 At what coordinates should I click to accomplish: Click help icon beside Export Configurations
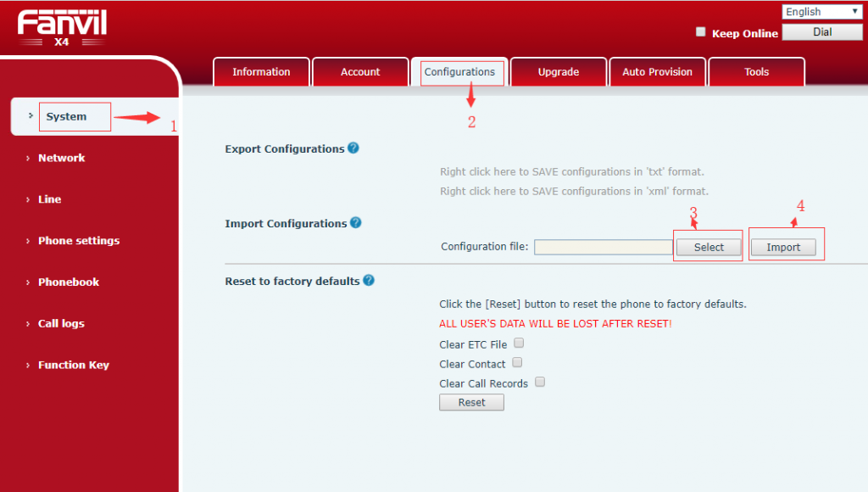[x=353, y=148]
